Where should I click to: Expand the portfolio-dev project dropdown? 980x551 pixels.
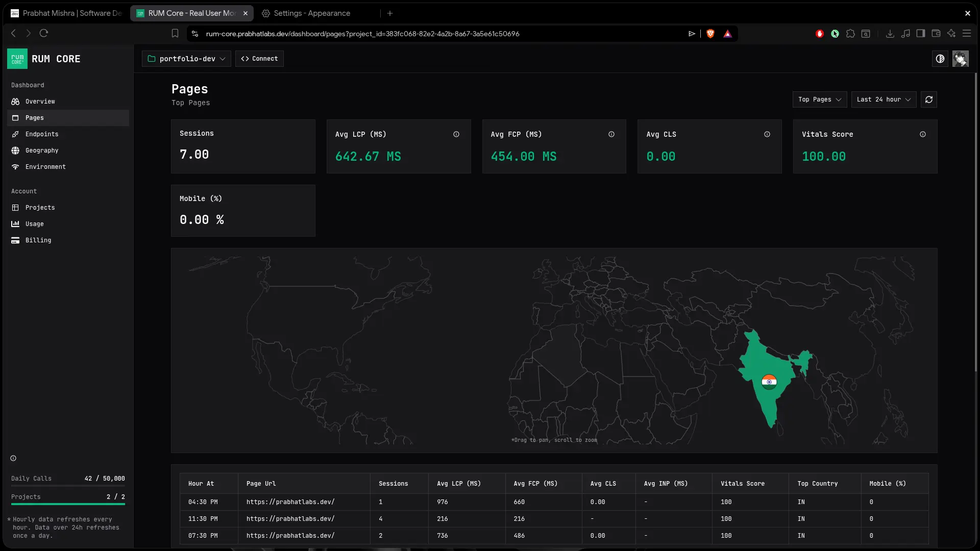tap(186, 59)
